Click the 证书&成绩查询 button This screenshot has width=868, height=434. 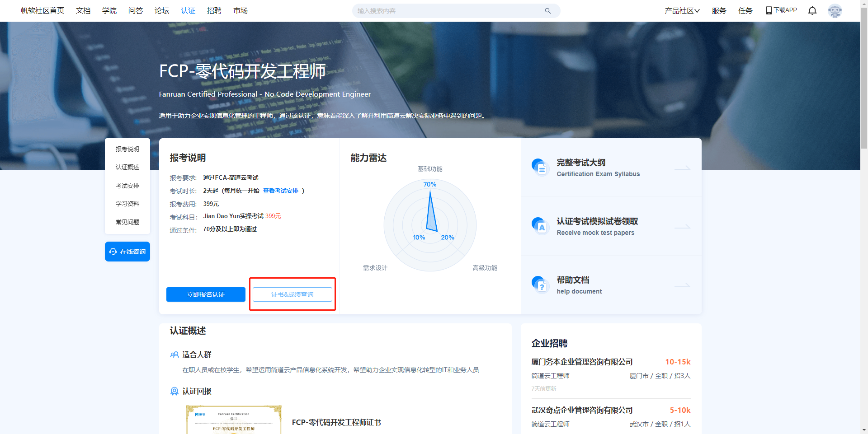292,294
